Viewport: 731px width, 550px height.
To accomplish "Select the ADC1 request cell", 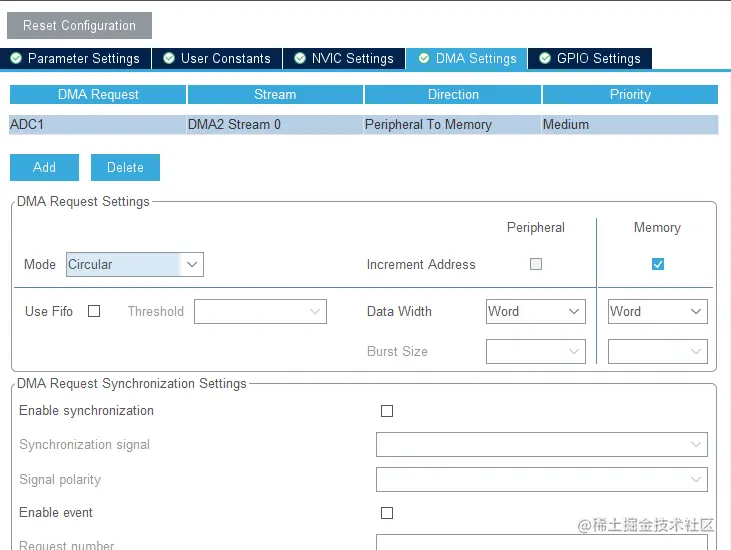I will tap(97, 124).
